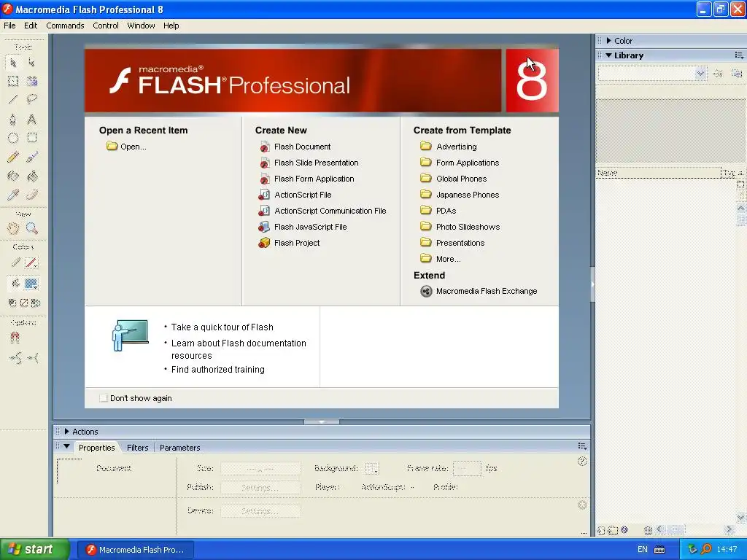Open the Control menu
The height and width of the screenshot is (560, 747).
(x=106, y=26)
